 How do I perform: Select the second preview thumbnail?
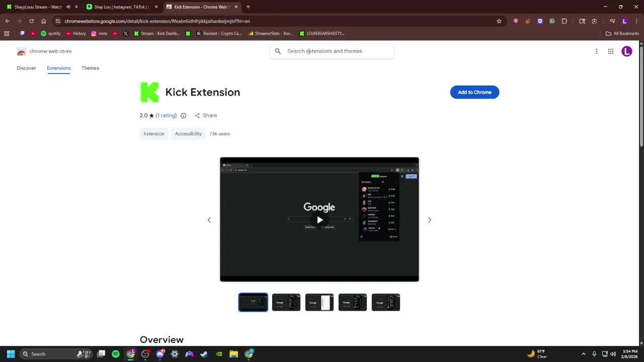(286, 303)
